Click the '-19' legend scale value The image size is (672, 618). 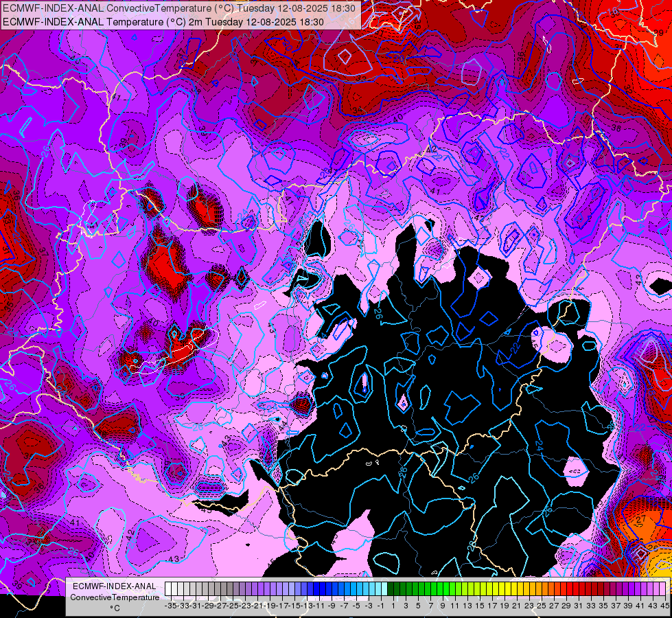pyautogui.click(x=270, y=606)
